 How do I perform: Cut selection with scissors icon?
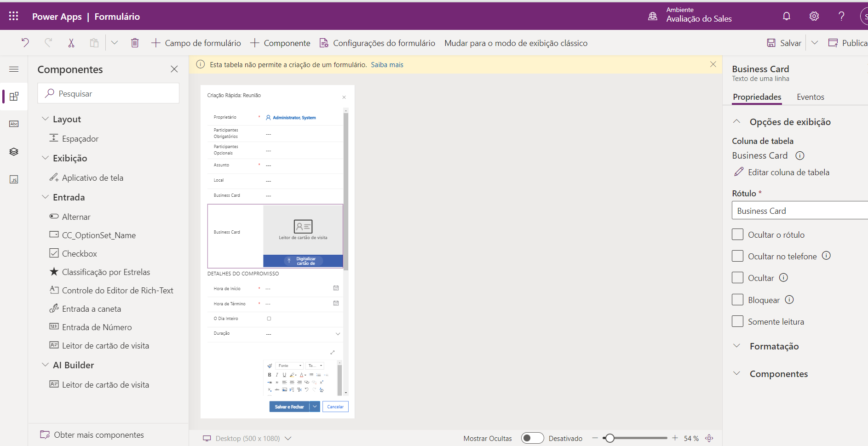71,43
